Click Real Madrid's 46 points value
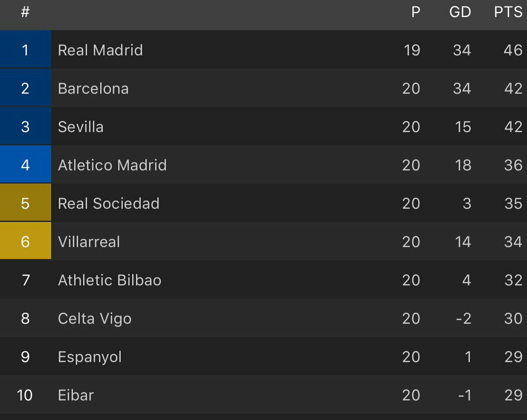The image size is (527, 420). [513, 50]
